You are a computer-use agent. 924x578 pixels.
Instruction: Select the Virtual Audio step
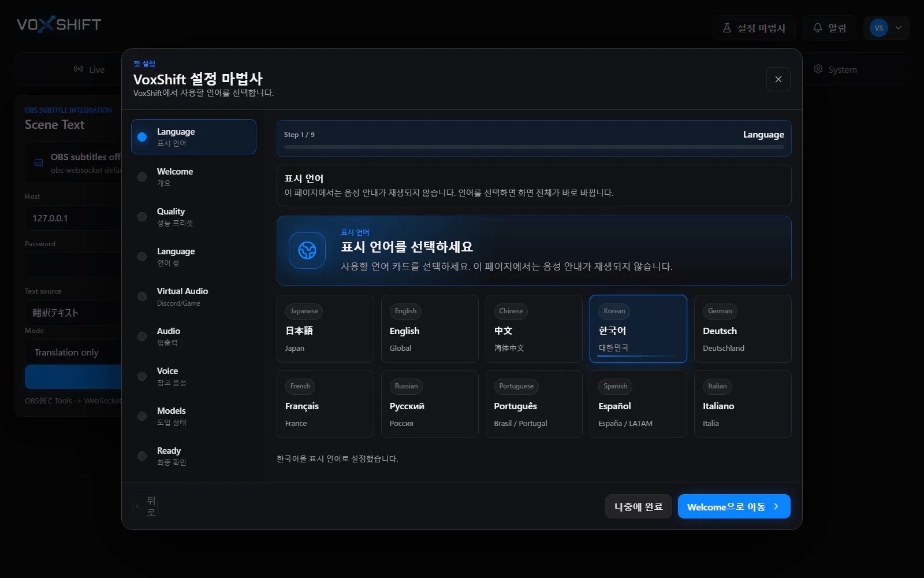(193, 297)
